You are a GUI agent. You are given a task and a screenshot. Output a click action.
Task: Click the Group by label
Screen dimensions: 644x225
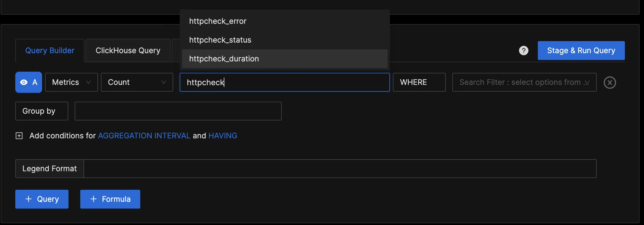pyautogui.click(x=41, y=111)
